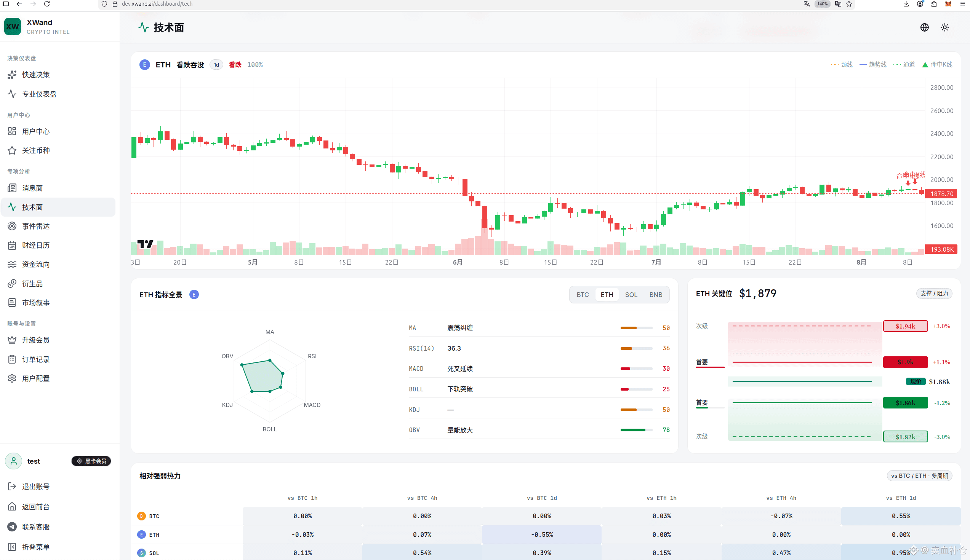970x560 pixels.
Task: Click the OBV score bar
Action: 636,430
